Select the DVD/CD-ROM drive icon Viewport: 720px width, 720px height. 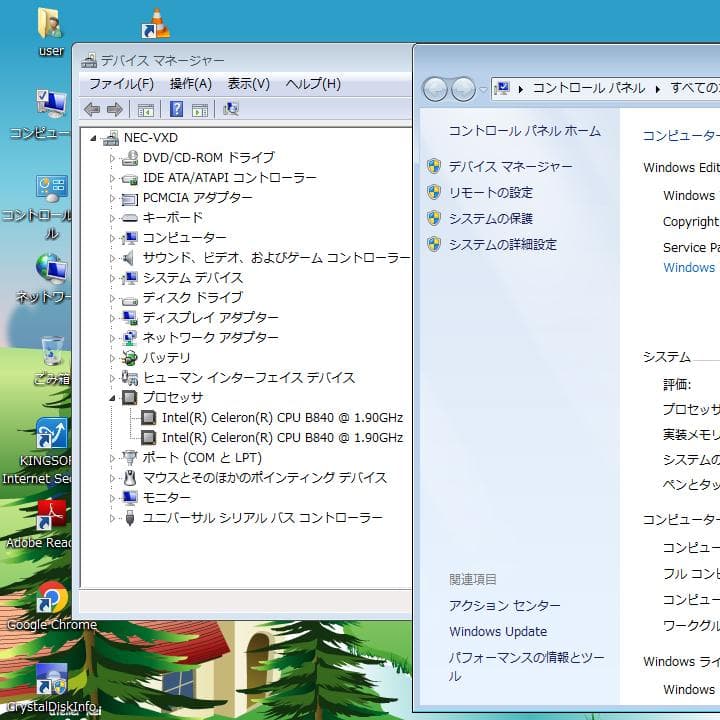129,158
